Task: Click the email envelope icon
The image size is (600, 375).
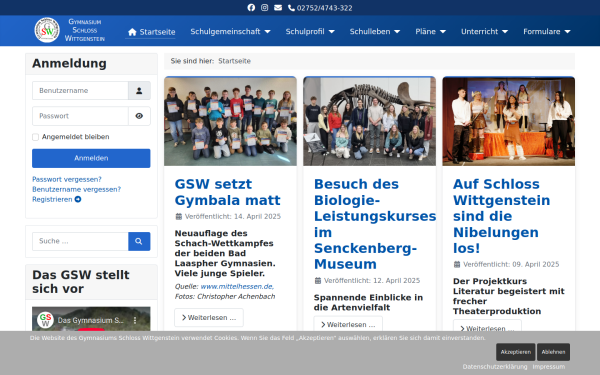Action: [x=278, y=8]
